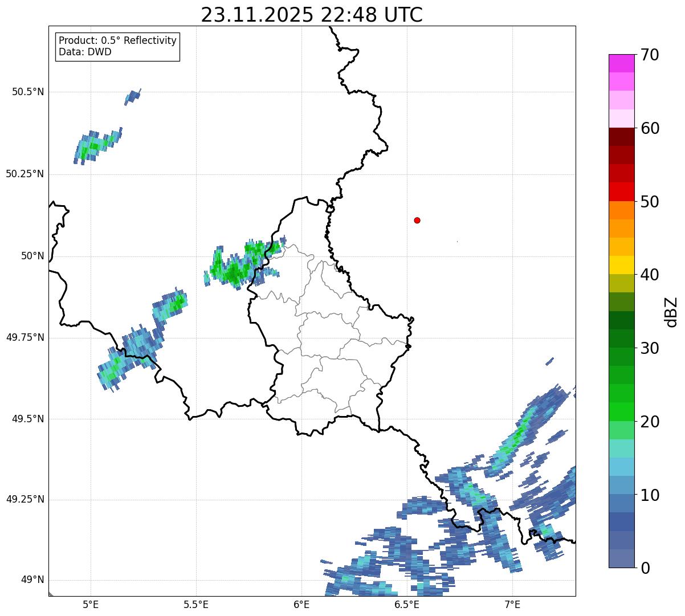
Task: Click the magenta top colorbar segment
Action: pos(621,63)
